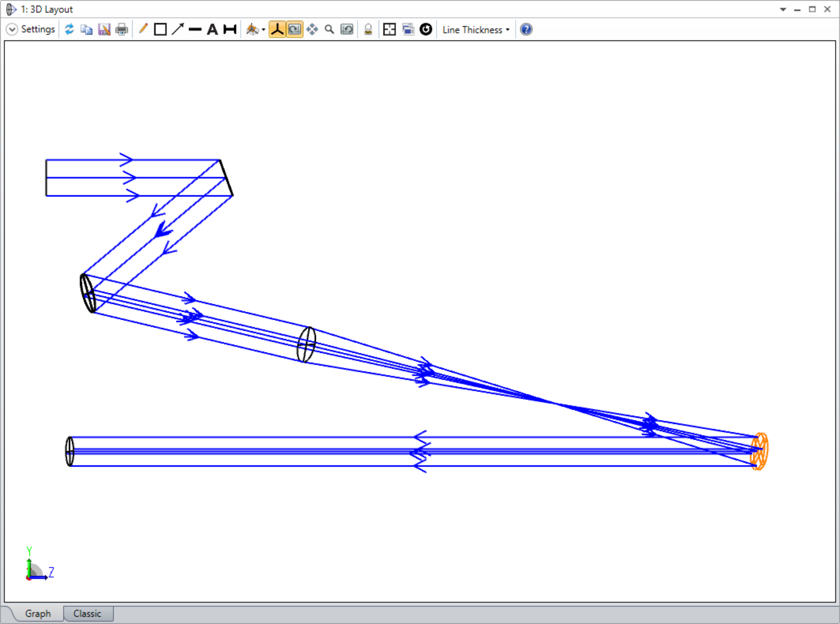Image resolution: width=840 pixels, height=624 pixels.
Task: Copy the layout to clipboard
Action: pos(87,29)
